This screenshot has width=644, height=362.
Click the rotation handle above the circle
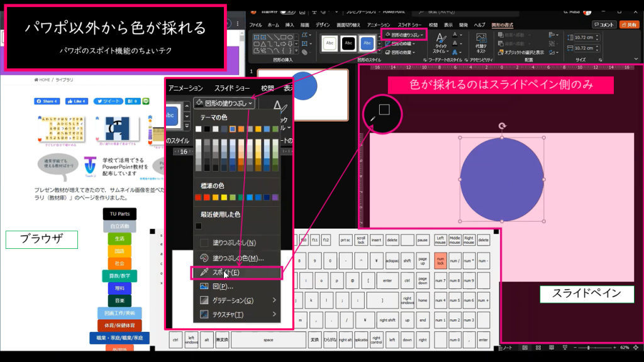pyautogui.click(x=502, y=126)
